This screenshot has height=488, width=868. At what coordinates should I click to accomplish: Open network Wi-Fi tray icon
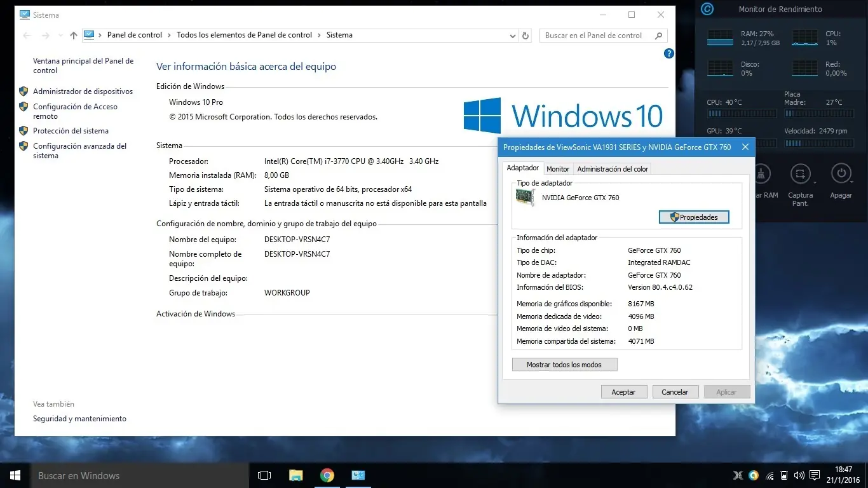[770, 475]
